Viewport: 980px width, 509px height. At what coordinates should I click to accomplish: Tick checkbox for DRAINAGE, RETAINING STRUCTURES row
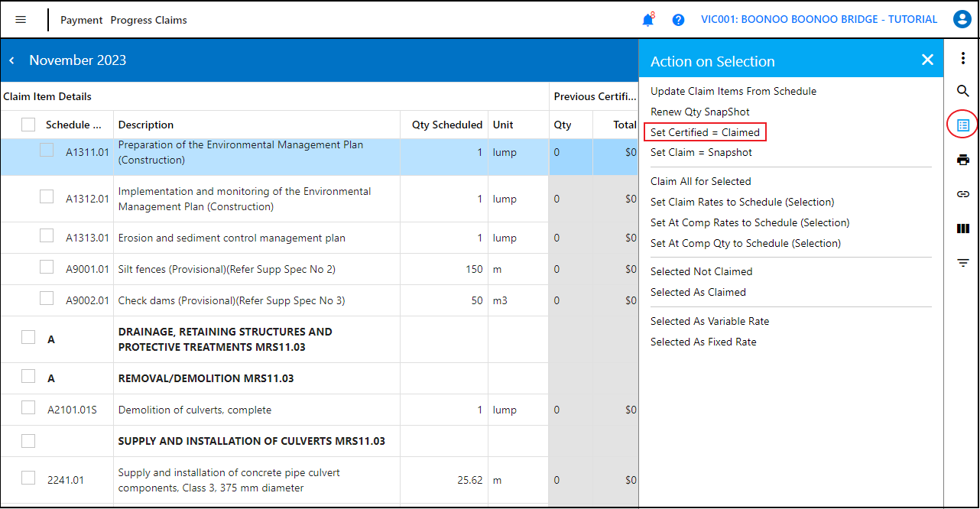(28, 337)
